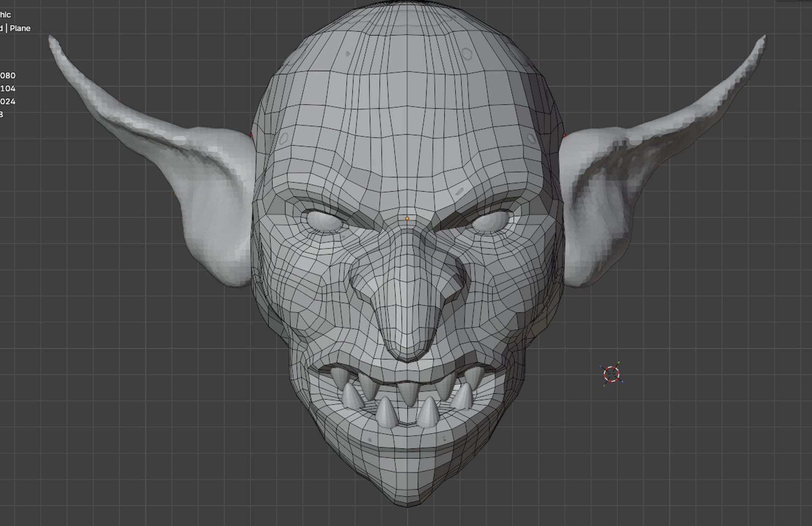Select the goblin's right-side eyeball
The height and width of the screenshot is (526, 812).
pos(491,221)
